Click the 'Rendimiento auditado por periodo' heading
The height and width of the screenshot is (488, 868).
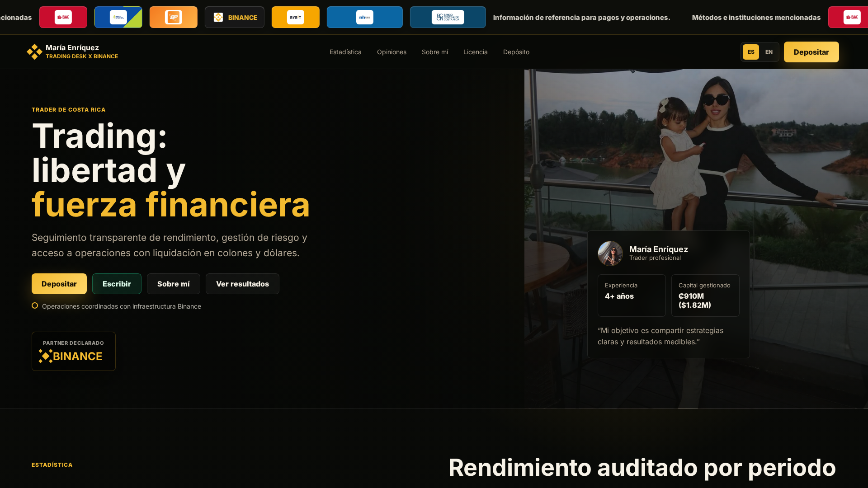tap(642, 467)
